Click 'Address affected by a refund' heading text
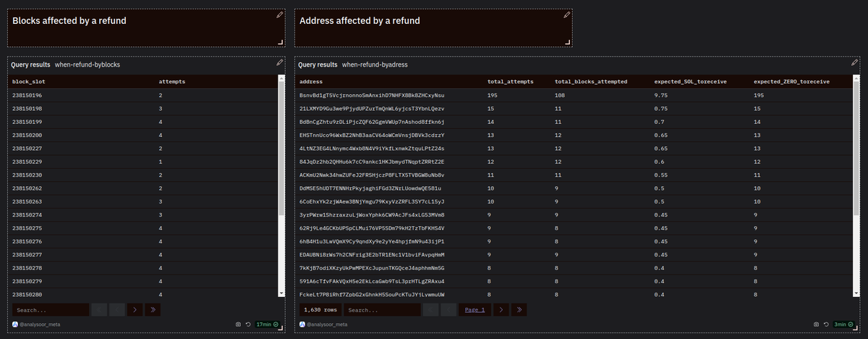868x339 pixels. tap(359, 20)
